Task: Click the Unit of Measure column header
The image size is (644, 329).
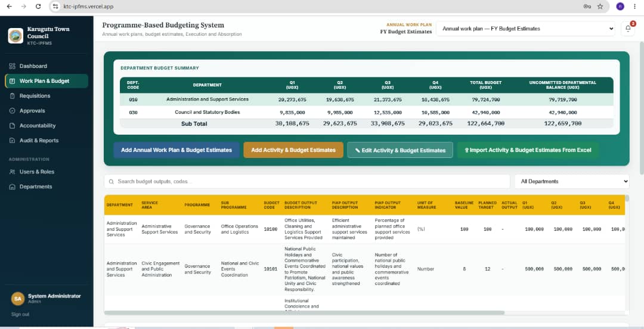Action: [x=426, y=205]
